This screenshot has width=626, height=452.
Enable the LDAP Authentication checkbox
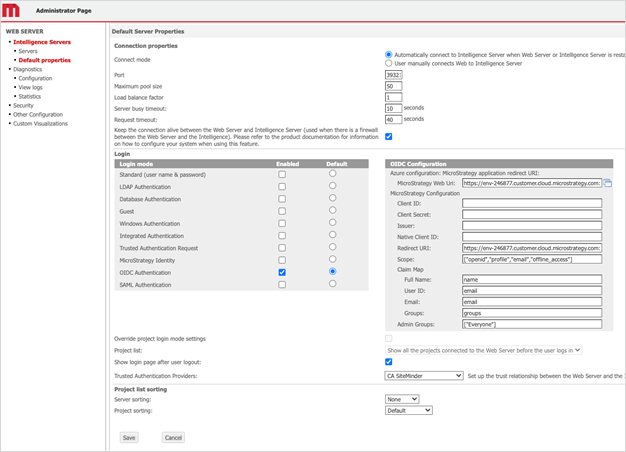(282, 187)
